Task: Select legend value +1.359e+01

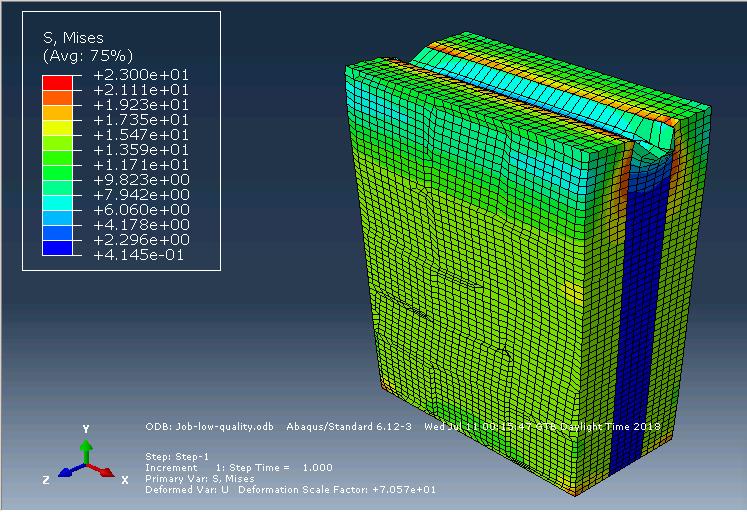Action: [x=141, y=150]
